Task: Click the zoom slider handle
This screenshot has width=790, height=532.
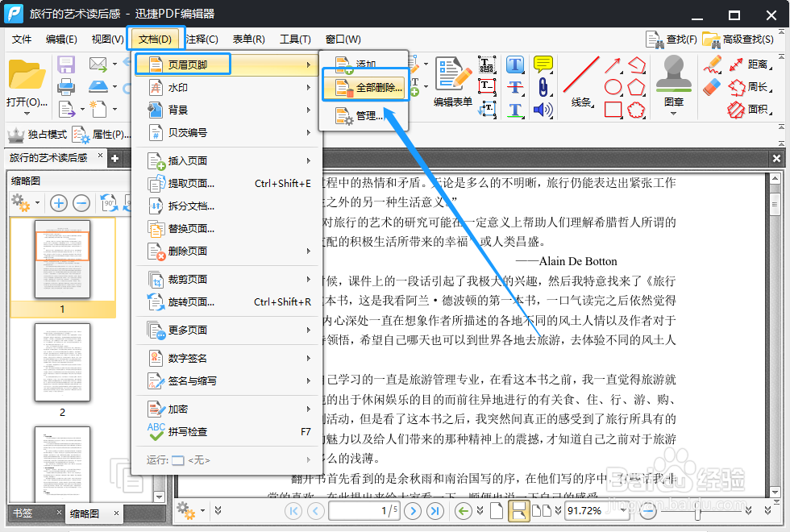Action: [x=697, y=512]
